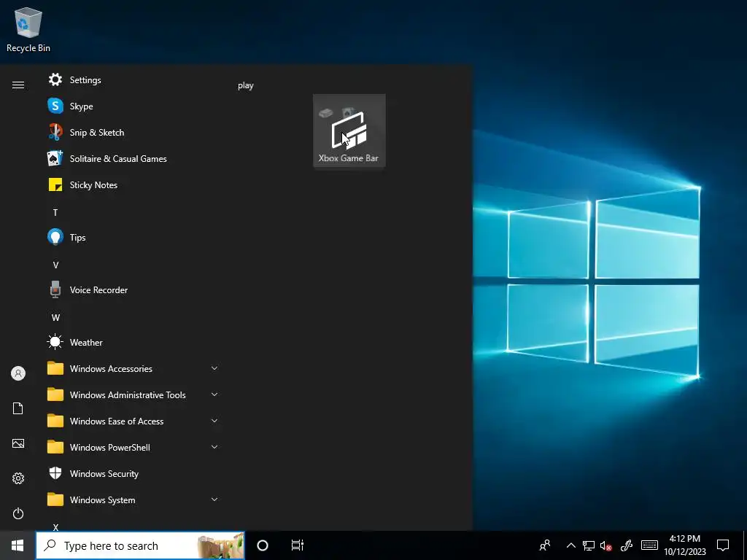Viewport: 747px width, 560px height.
Task: Open Settings gear in the Start sidebar
Action: (18, 478)
